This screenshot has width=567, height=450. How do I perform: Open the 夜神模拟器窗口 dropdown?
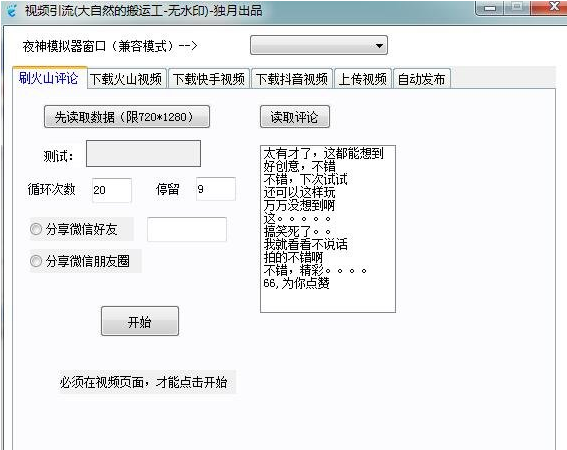[319, 45]
